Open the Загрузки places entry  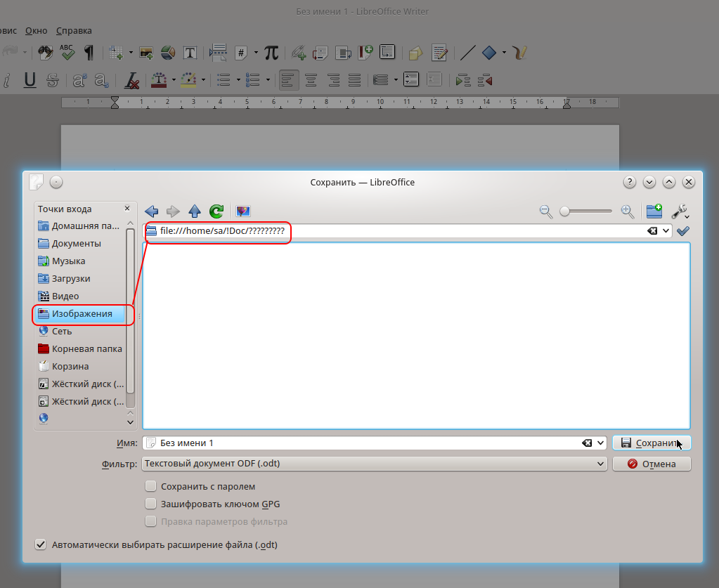(x=70, y=279)
